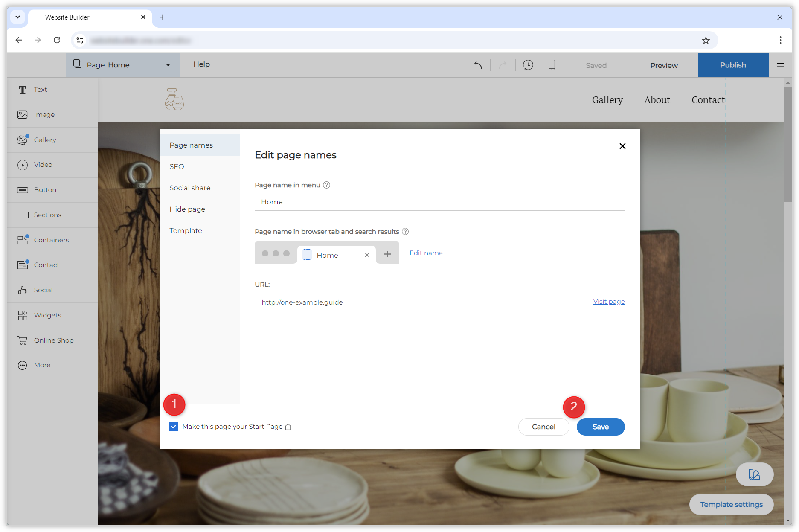The height and width of the screenshot is (532, 799).
Task: Click the design palette icon above Template settings
Action: pyautogui.click(x=754, y=474)
